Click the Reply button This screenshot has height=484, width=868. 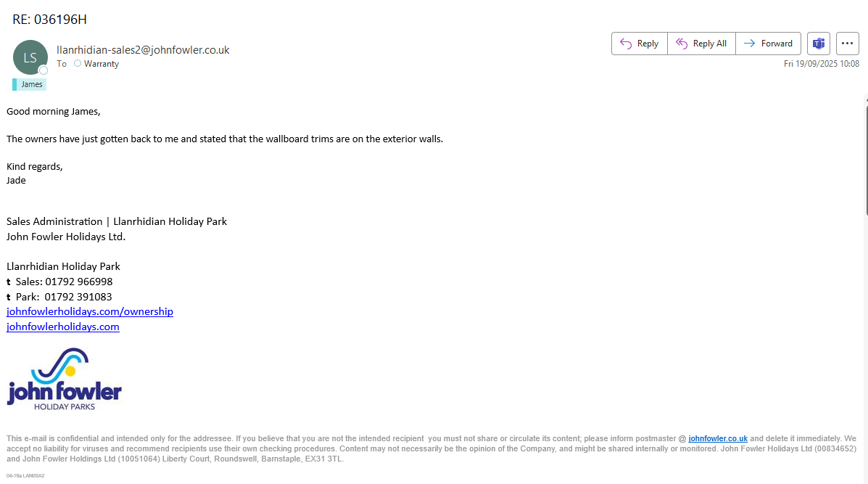point(639,44)
